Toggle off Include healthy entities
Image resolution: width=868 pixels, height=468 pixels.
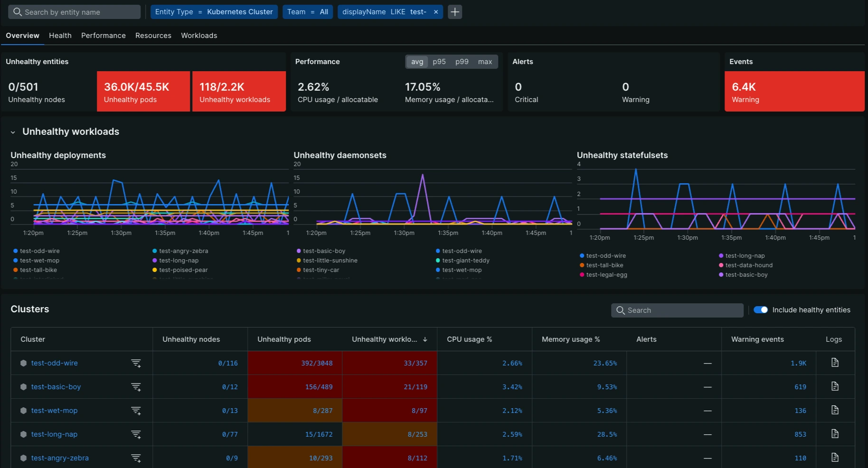pyautogui.click(x=761, y=309)
